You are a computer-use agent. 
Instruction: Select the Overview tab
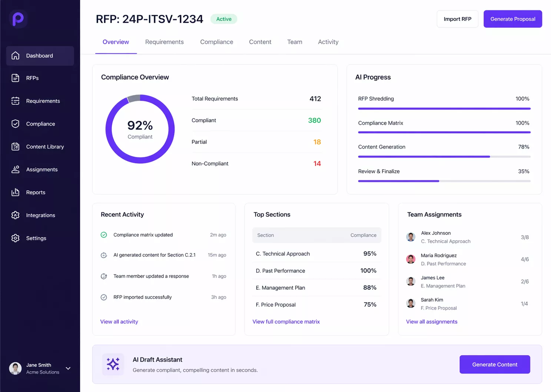(116, 42)
